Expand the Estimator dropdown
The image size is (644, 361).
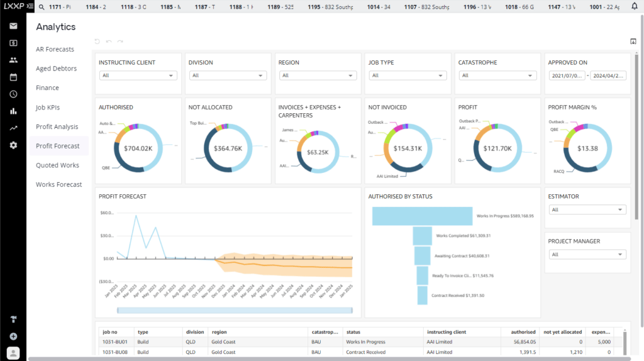click(x=587, y=209)
